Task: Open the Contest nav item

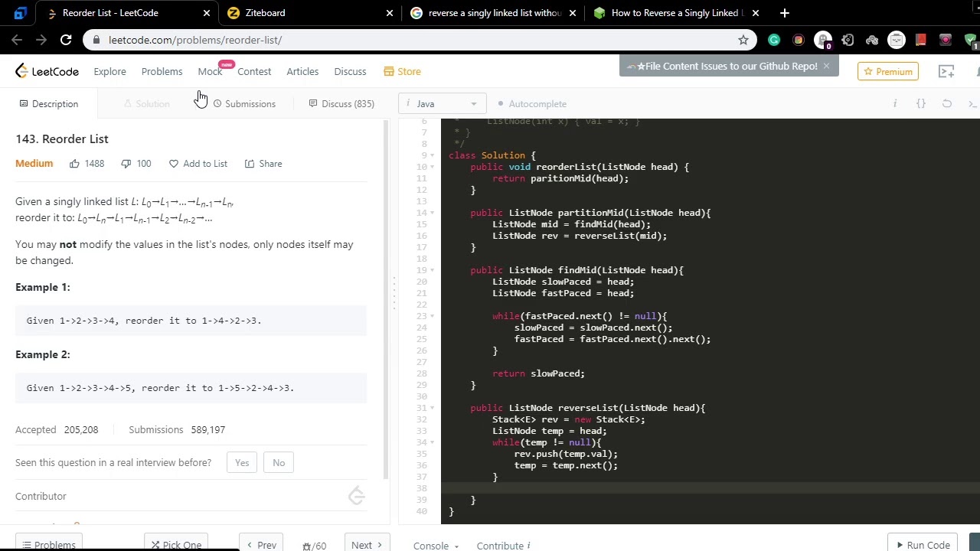Action: click(x=254, y=71)
